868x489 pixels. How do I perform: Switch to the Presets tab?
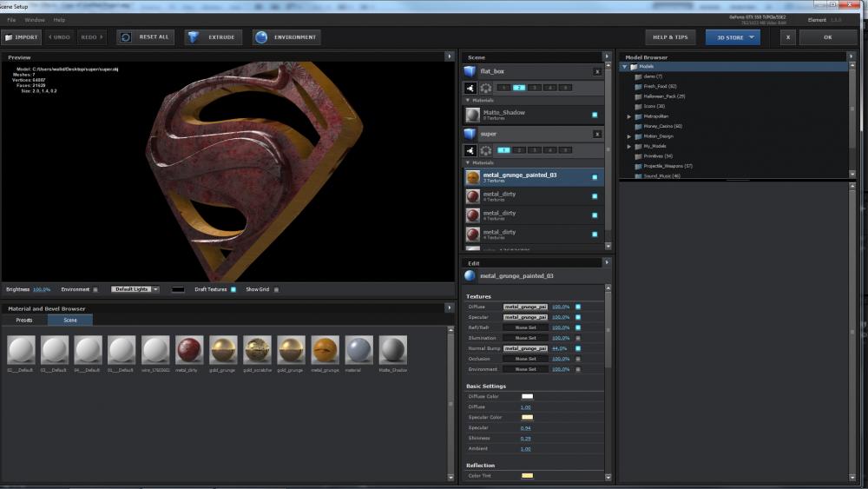[24, 320]
